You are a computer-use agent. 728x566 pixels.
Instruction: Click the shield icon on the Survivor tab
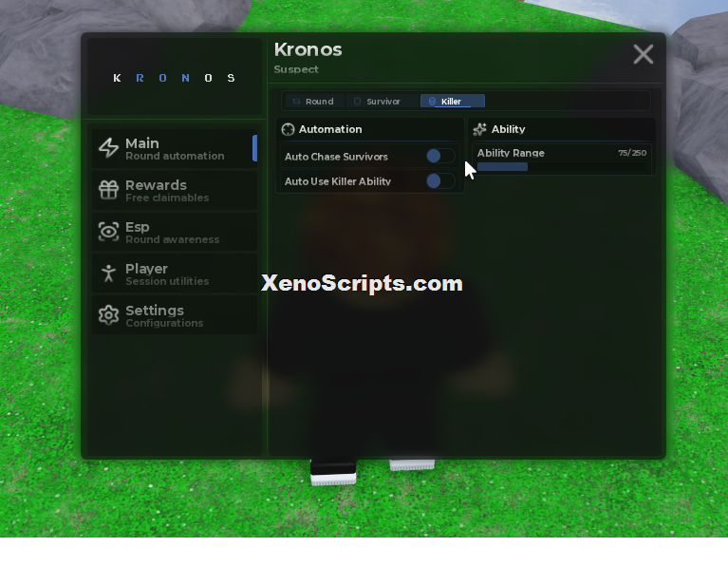pos(357,102)
